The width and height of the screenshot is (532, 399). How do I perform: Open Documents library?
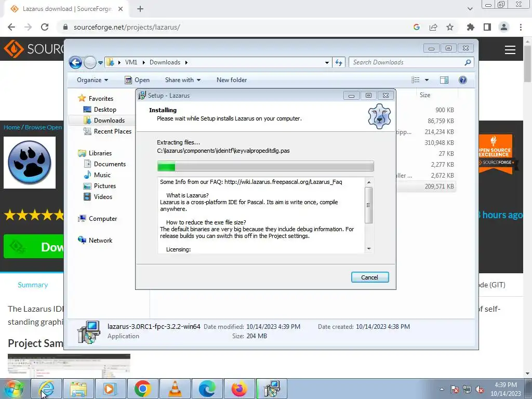[110, 164]
